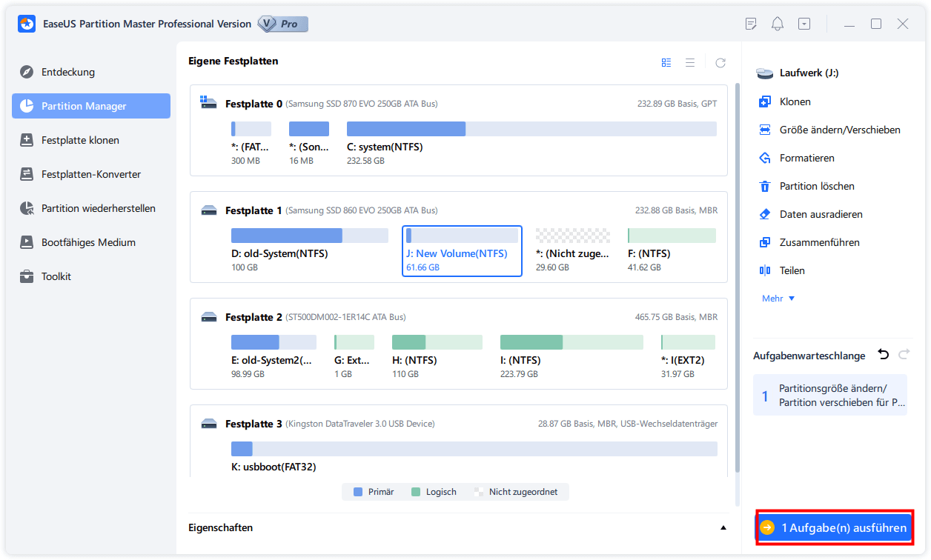Select partition I: (NTFS) 223.79 GB

(x=571, y=357)
